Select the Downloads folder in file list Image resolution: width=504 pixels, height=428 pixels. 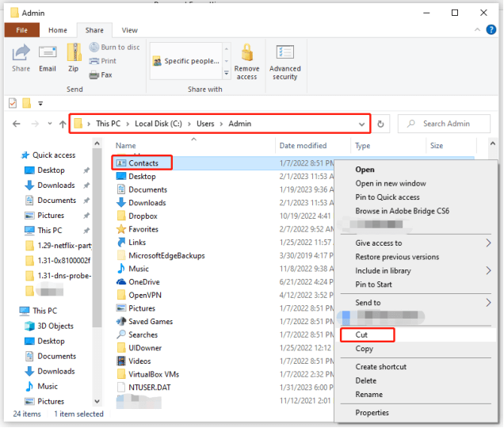coord(147,203)
